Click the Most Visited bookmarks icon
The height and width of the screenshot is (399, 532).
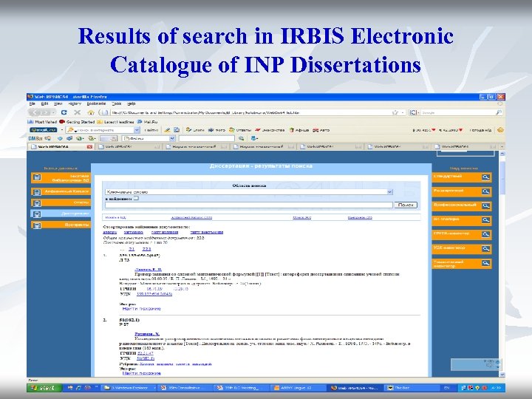coord(30,121)
